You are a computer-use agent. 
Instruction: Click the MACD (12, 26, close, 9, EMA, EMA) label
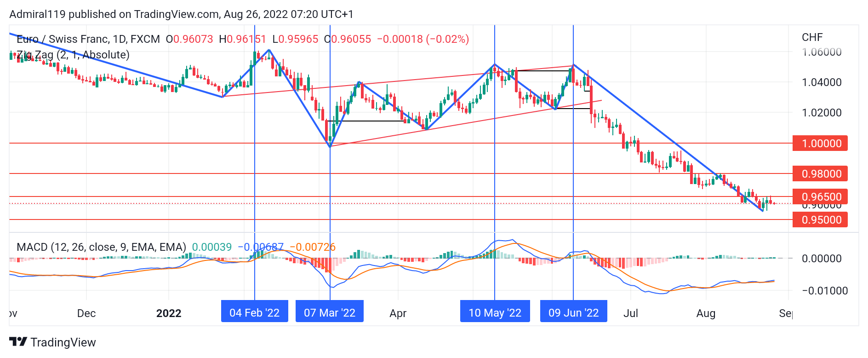[101, 247]
